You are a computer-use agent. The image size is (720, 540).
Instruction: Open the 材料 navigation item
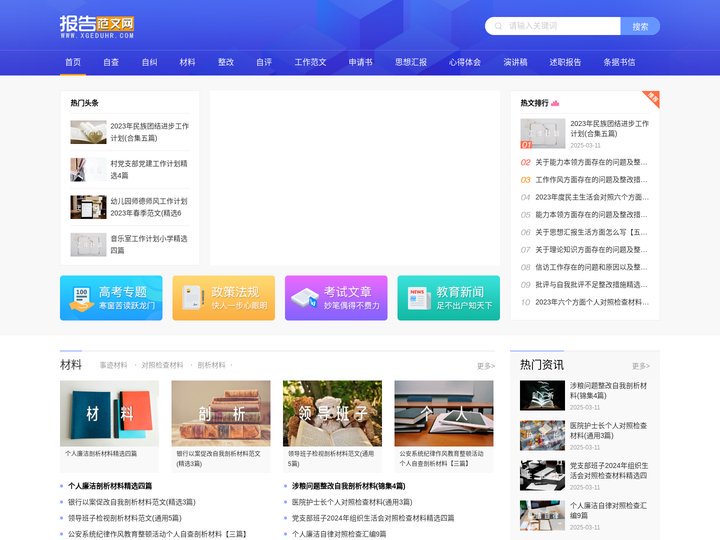click(x=187, y=62)
